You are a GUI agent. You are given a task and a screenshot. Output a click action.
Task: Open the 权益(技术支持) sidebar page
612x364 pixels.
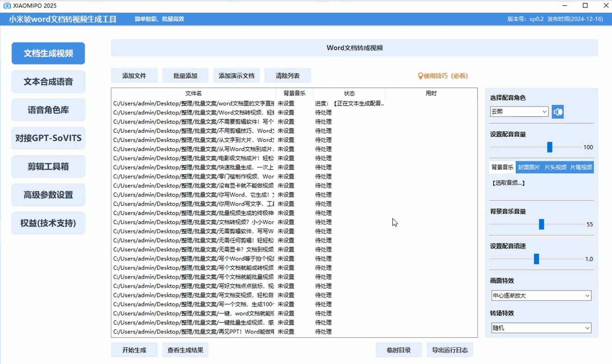tap(48, 223)
